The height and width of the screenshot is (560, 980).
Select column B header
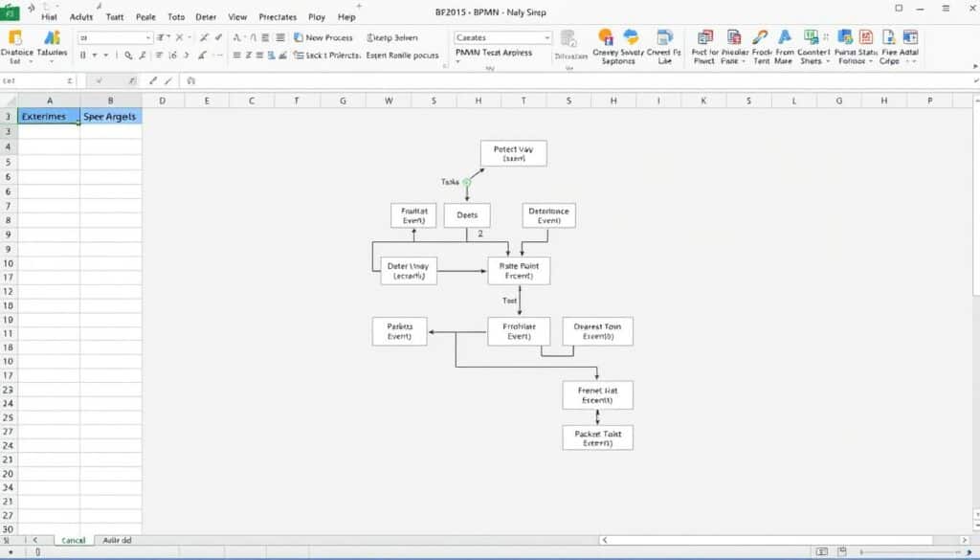coord(111,100)
